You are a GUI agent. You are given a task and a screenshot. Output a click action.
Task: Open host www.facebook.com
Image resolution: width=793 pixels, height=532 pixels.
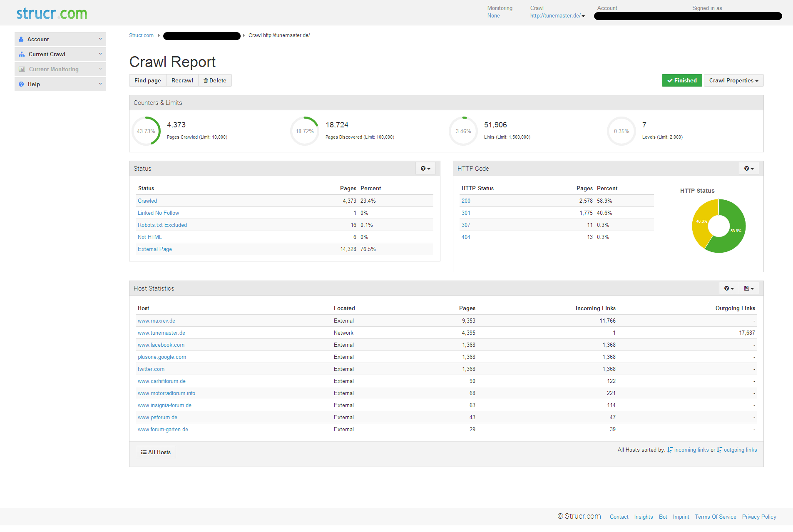point(161,345)
